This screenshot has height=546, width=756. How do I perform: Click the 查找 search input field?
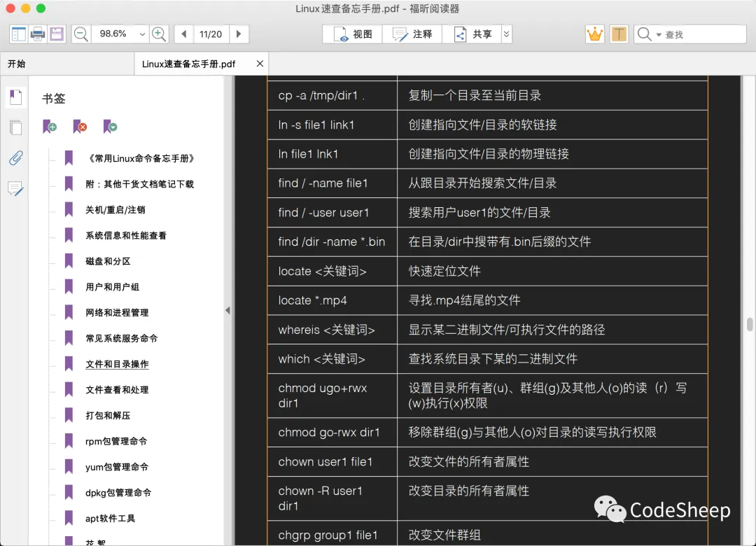click(704, 34)
